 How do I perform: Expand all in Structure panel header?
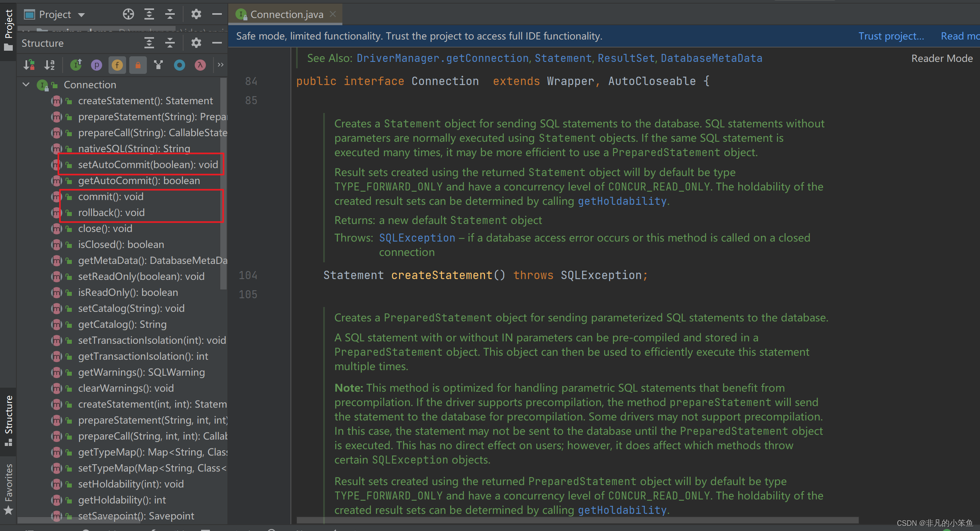point(149,43)
